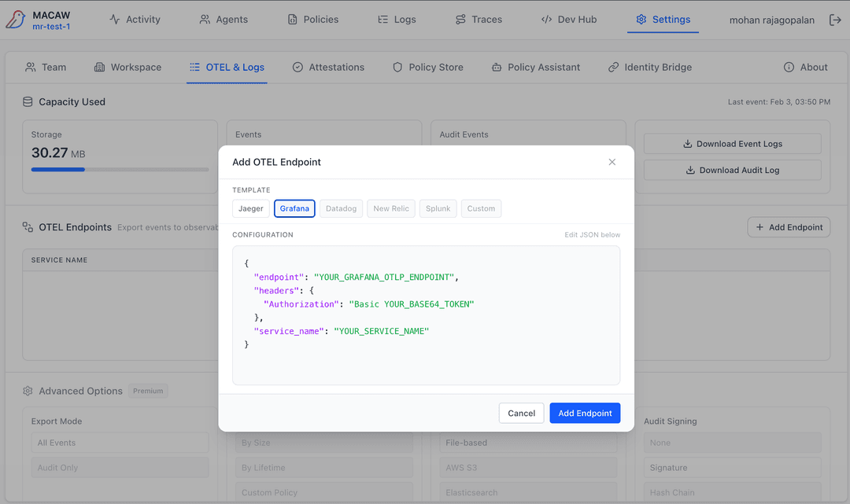
Task: Click the MACAW bird logo icon
Action: (x=16, y=20)
